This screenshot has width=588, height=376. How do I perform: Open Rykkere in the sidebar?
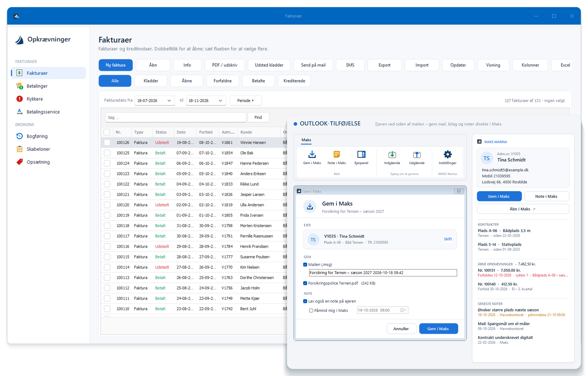(x=48, y=99)
